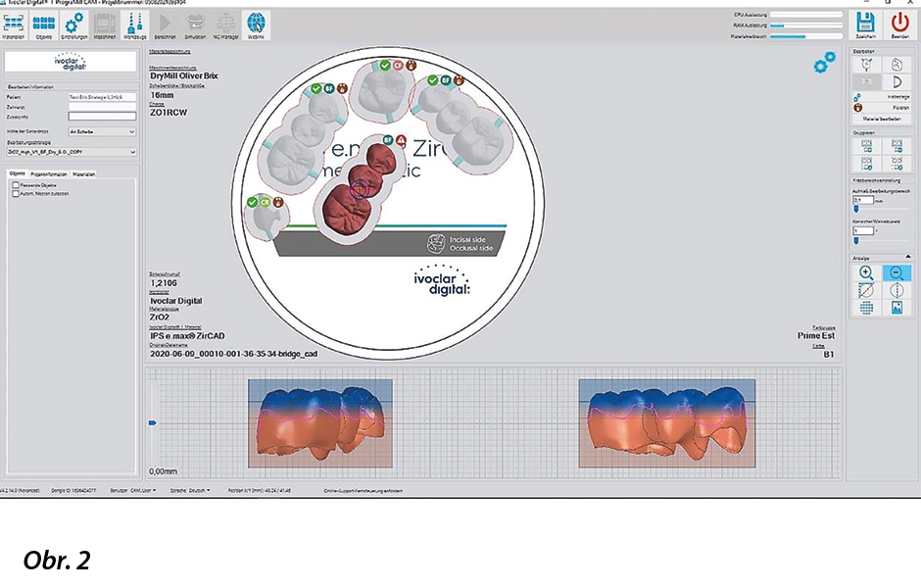
Task: Click Online-Support-Fernsteuerung anfordern link
Action: tap(363, 490)
